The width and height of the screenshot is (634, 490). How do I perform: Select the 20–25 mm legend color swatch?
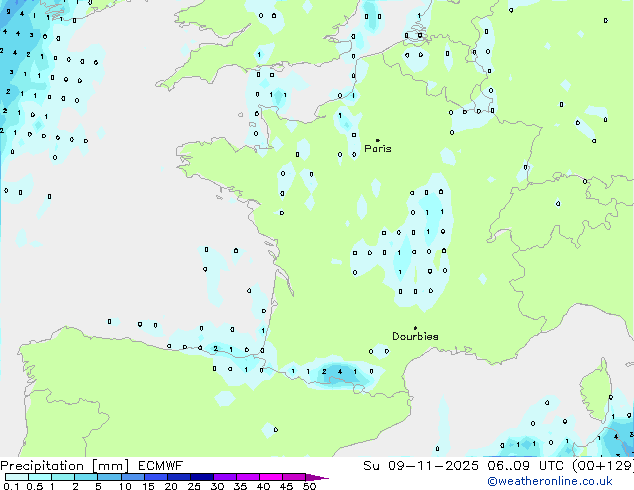point(179,477)
